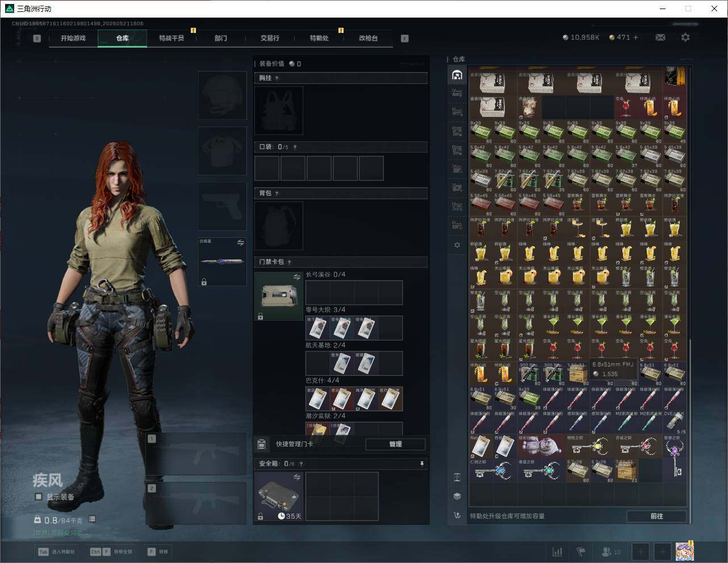The width and height of the screenshot is (728, 563).
Task: Switch to the 仓库 tab
Action: tap(123, 39)
